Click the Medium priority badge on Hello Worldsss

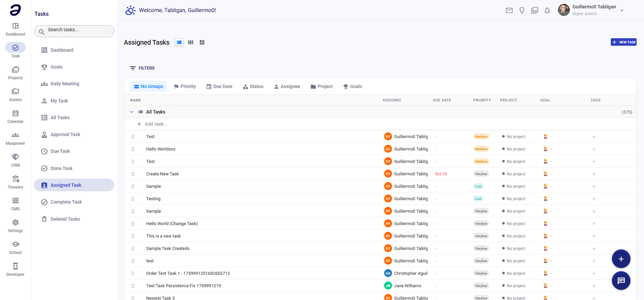click(481, 149)
